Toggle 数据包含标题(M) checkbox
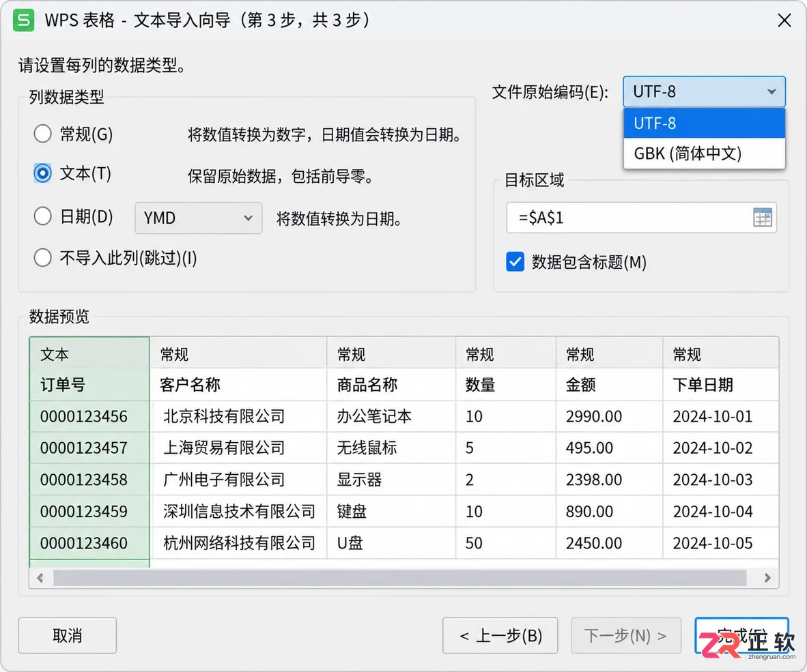807x672 pixels. pos(515,262)
